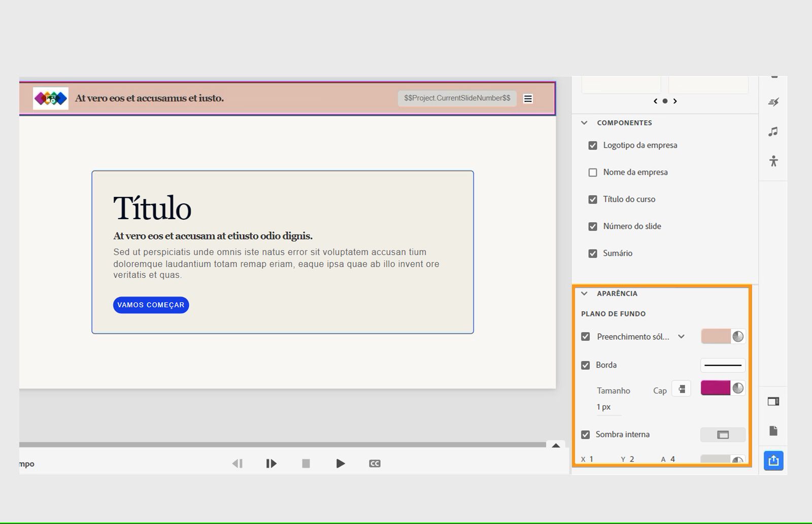Open the animations panel icon
This screenshot has width=812, height=524.
tap(773, 102)
